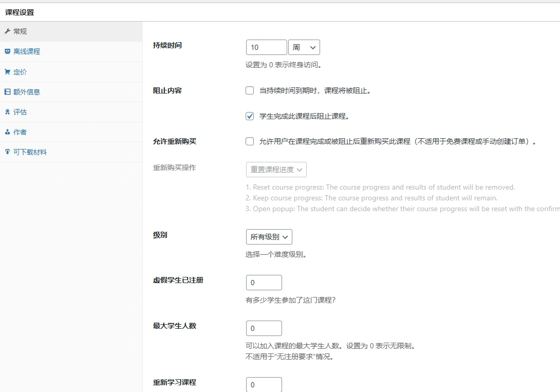
Task: Click the 最大学生人数 input field
Action: (264, 328)
